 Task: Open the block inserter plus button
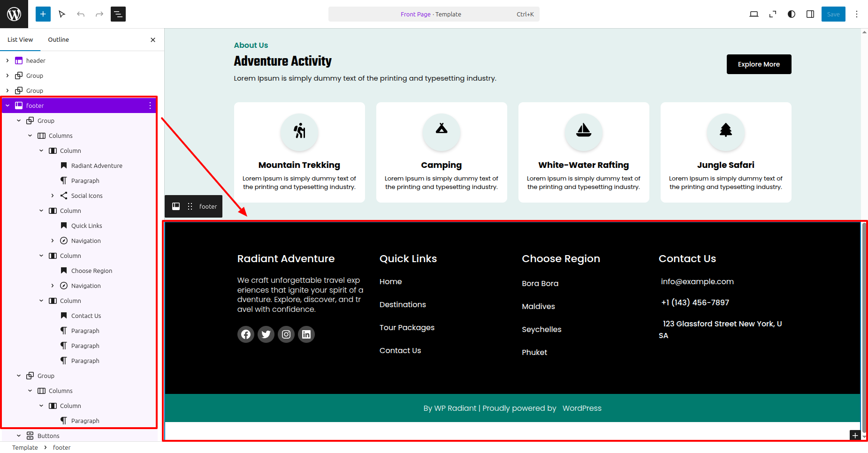pyautogui.click(x=43, y=14)
